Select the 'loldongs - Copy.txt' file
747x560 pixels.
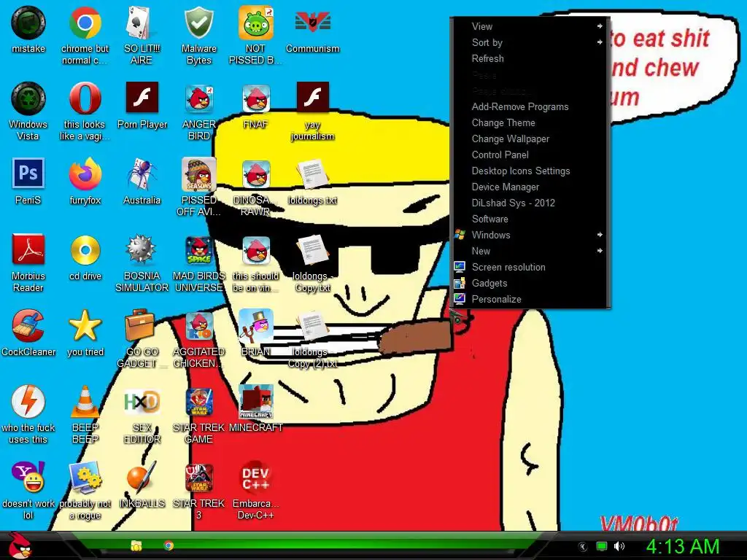coord(312,250)
